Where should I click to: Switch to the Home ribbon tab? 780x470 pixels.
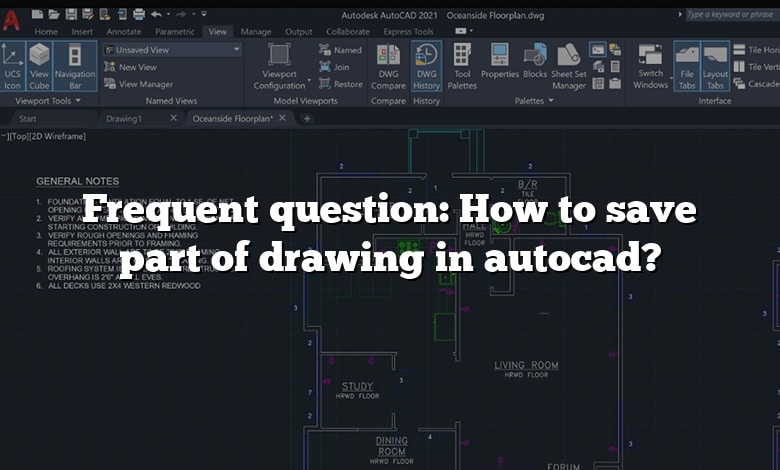(46, 31)
